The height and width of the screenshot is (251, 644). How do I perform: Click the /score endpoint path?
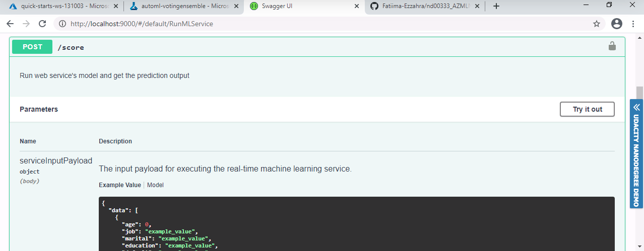pos(71,47)
